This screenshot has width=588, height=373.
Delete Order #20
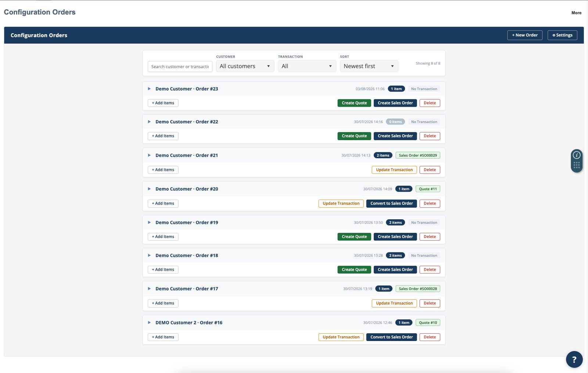tap(430, 203)
